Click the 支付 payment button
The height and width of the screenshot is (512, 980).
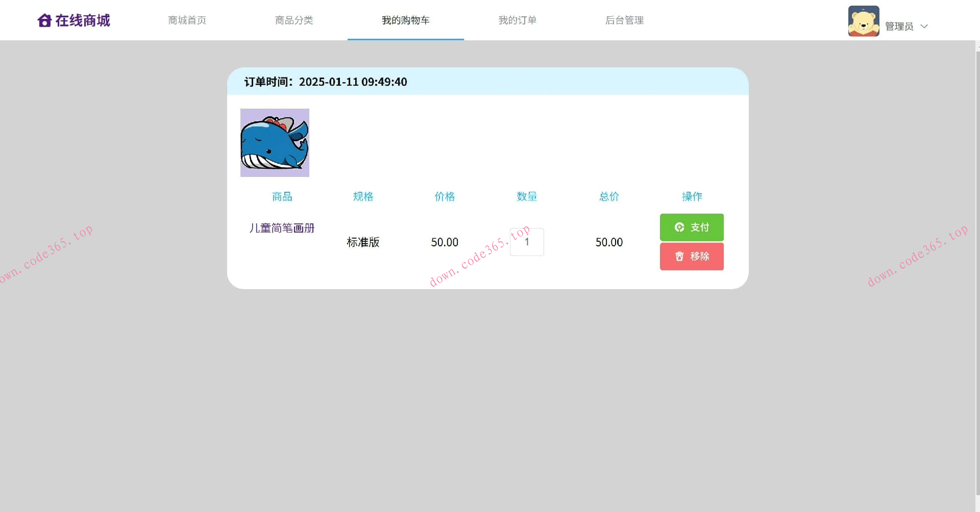tap(692, 227)
